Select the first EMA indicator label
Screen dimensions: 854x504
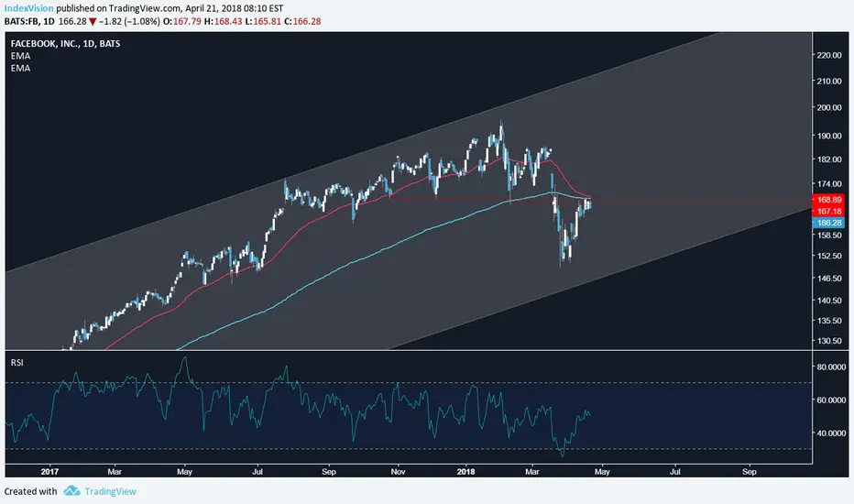coord(20,56)
